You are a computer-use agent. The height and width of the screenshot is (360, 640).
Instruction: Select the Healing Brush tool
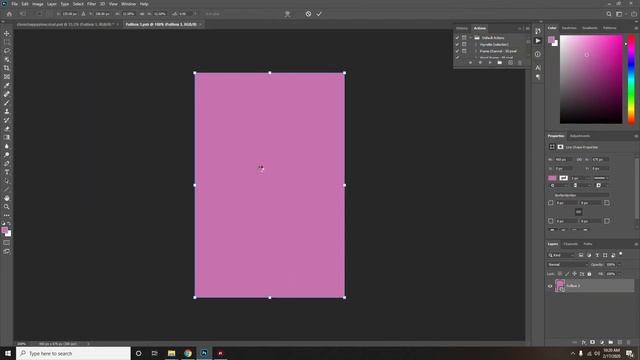click(7, 94)
